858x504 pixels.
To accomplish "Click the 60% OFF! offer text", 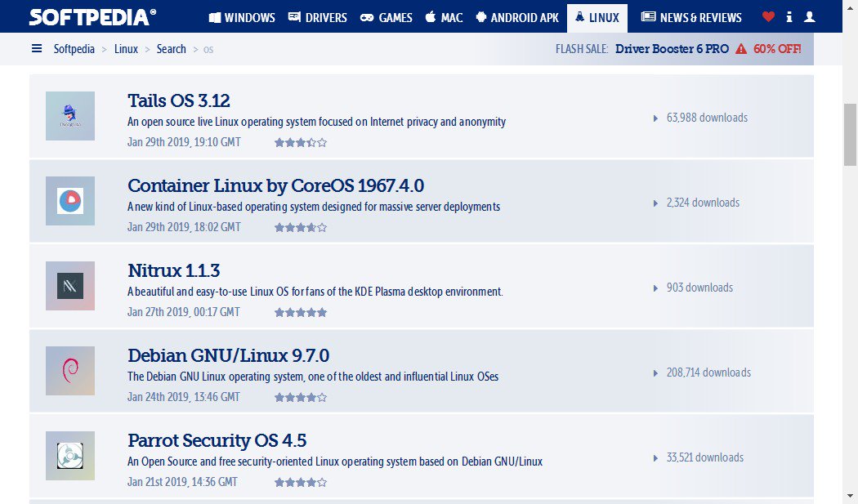I will pyautogui.click(x=777, y=49).
